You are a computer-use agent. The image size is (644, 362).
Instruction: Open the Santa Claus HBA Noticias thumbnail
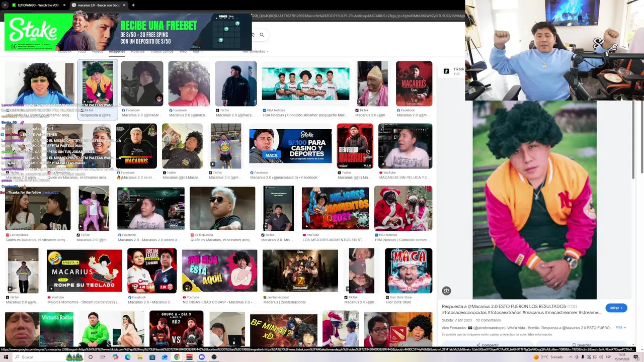[x=403, y=208]
